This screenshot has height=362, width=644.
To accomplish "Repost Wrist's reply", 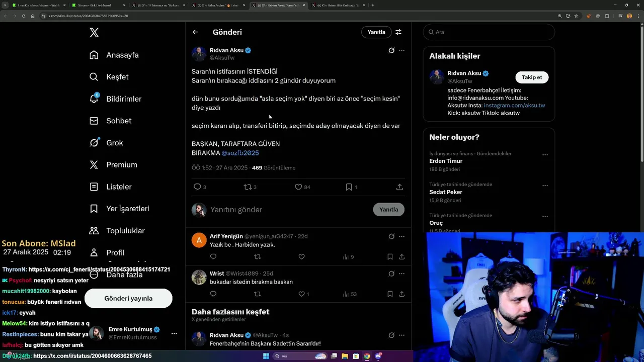I will 258,294.
